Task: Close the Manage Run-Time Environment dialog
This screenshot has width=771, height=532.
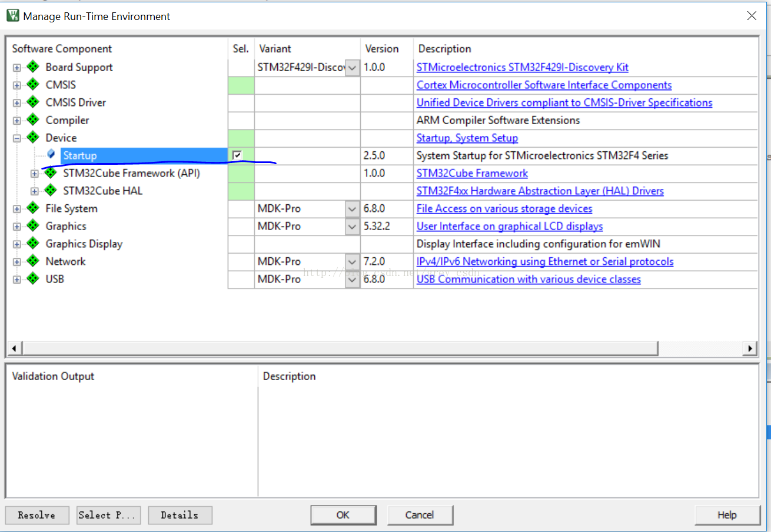Action: click(x=752, y=16)
